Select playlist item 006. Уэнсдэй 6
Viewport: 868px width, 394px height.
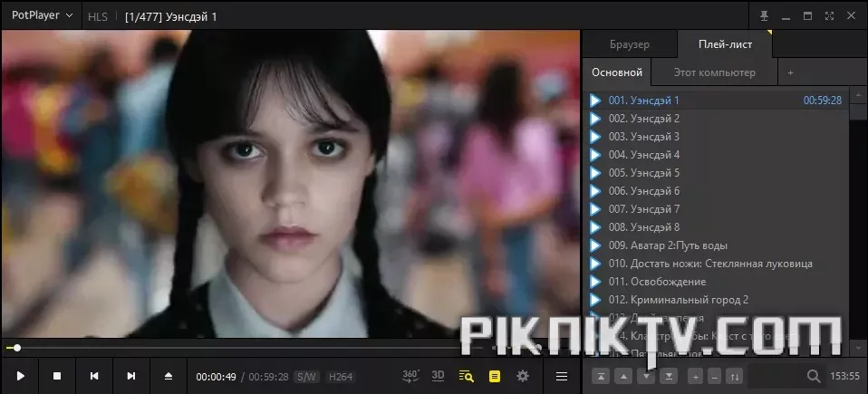pos(716,191)
